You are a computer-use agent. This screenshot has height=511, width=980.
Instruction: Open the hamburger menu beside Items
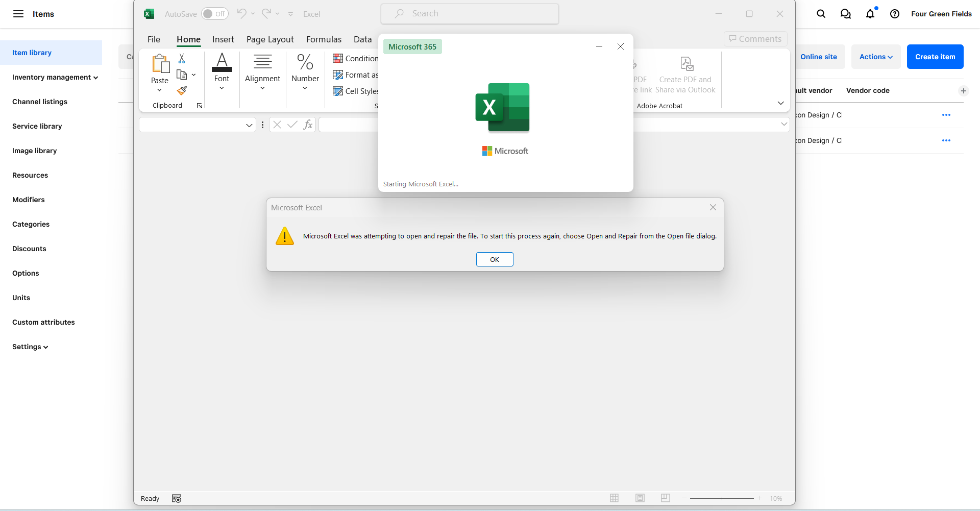click(18, 14)
